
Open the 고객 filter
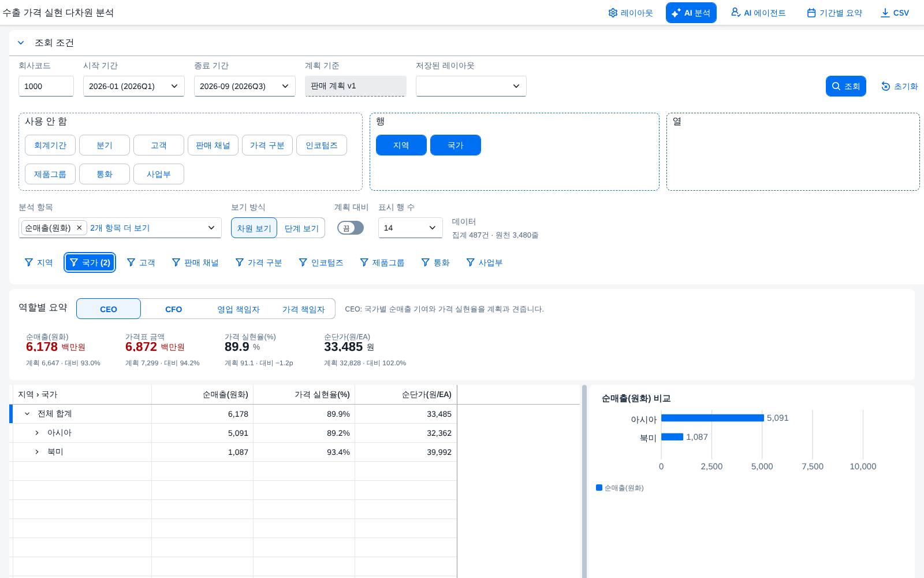(x=141, y=262)
